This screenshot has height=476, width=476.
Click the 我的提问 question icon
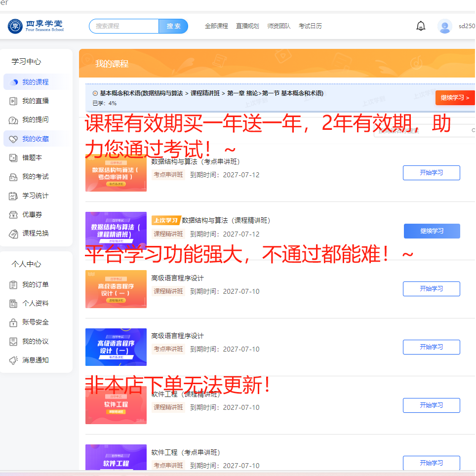point(13,120)
